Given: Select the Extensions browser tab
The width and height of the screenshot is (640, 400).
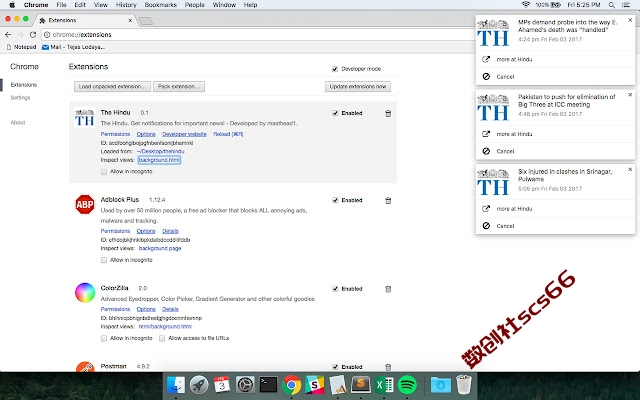Looking at the screenshot, I should pos(86,20).
